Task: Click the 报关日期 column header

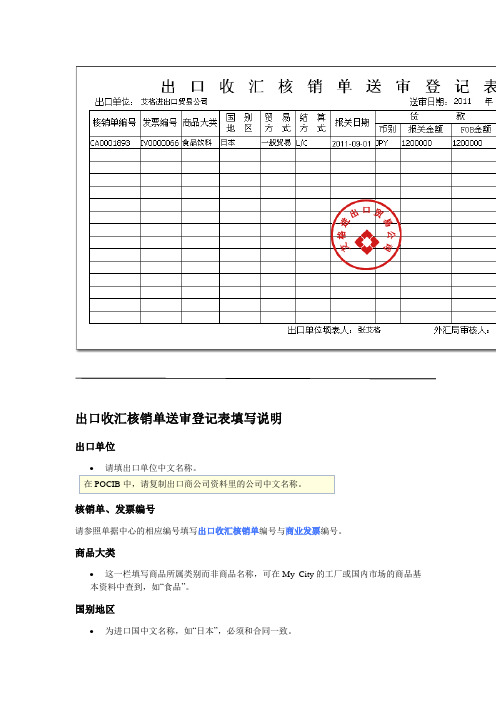Action: (352, 122)
